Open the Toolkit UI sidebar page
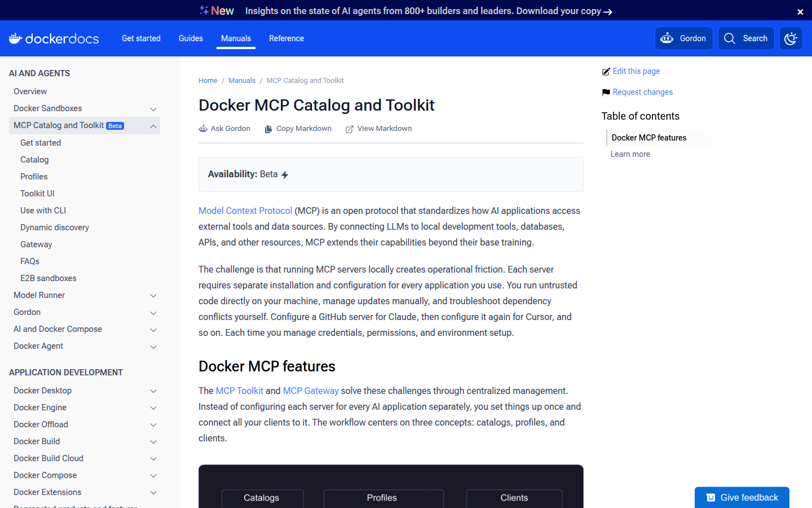 37,194
